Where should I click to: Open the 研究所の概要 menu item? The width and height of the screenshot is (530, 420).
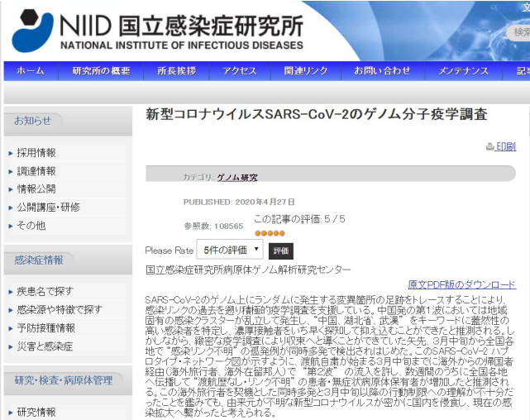101,71
